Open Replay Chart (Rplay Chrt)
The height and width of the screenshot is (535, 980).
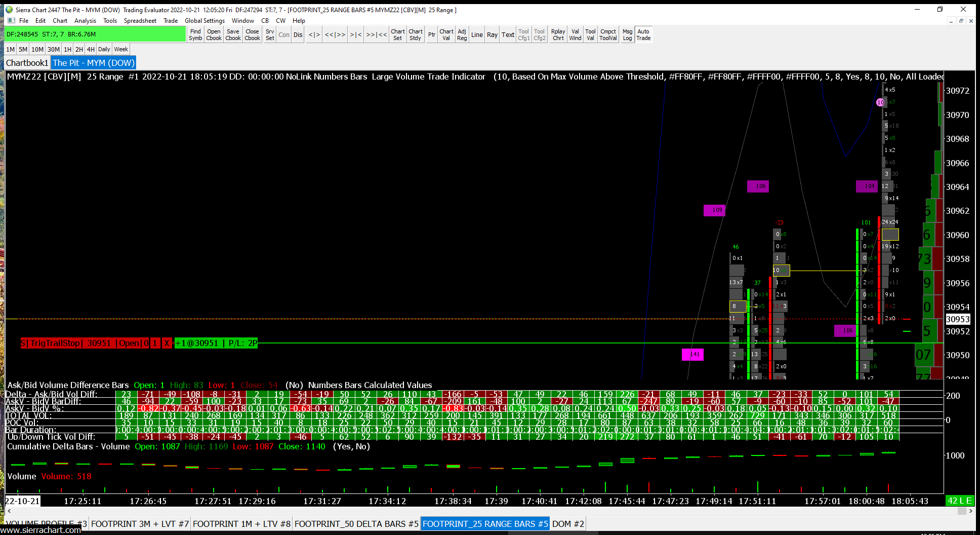[558, 34]
